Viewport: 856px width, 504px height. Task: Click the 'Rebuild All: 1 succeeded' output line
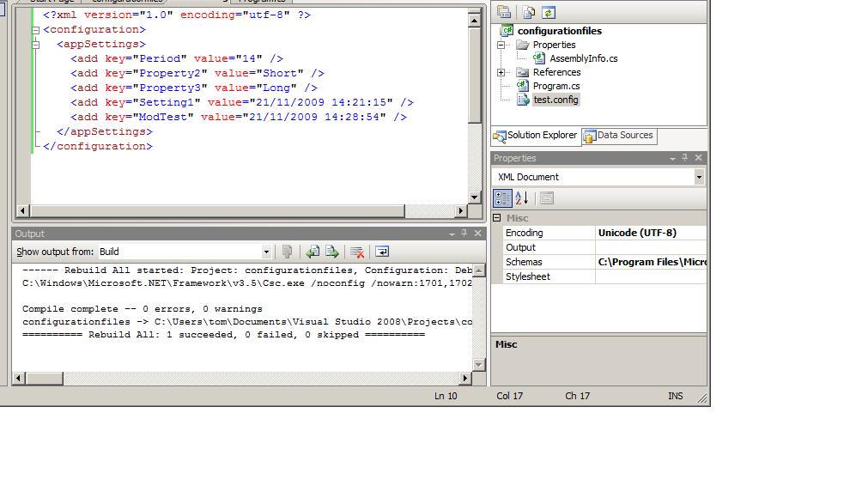(x=223, y=335)
